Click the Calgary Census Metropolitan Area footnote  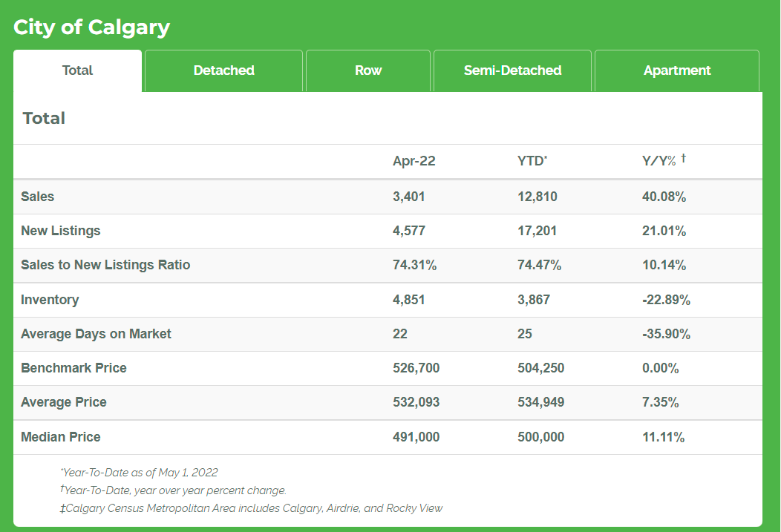251,508
